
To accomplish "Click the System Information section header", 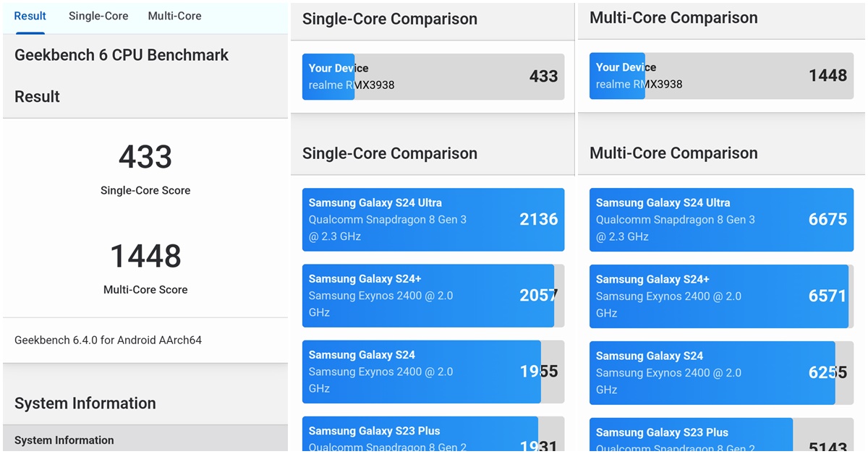I will 85,403.
